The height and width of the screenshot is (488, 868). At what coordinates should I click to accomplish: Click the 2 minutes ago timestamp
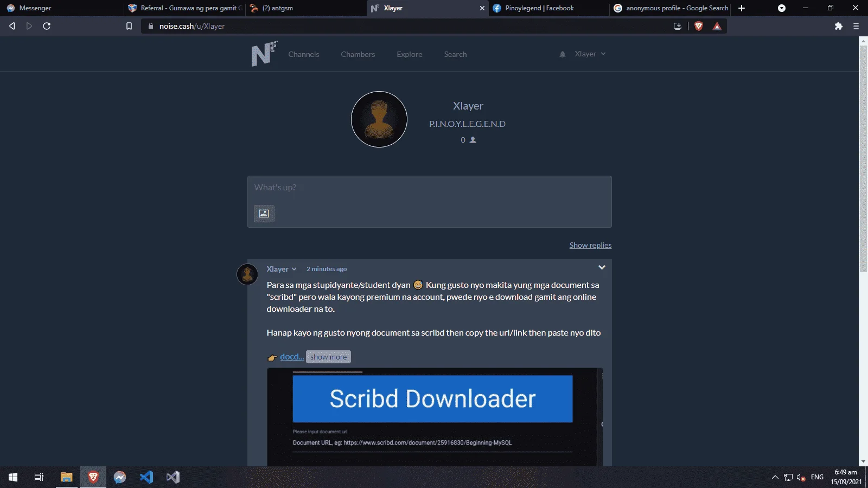[327, 269]
